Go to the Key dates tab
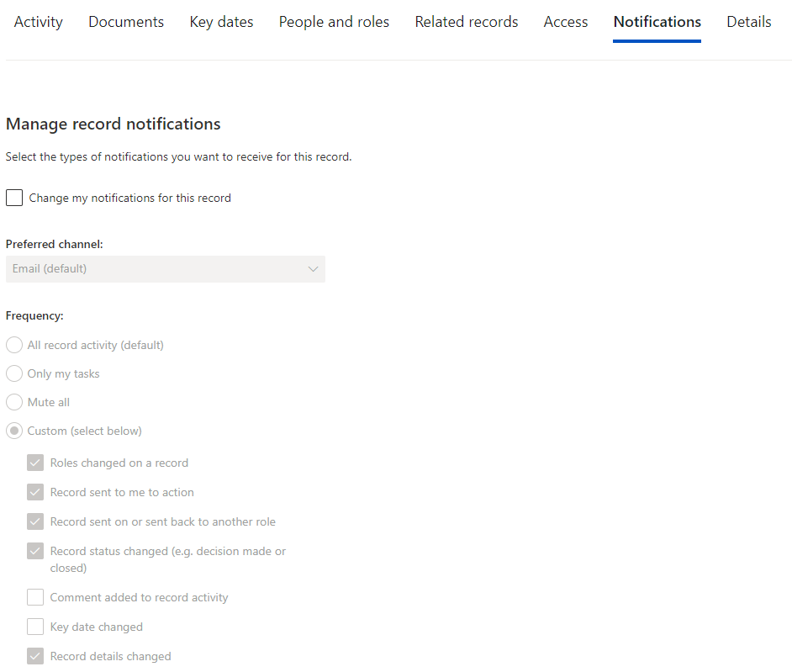Viewport: 792px width, 672px height. [x=221, y=22]
